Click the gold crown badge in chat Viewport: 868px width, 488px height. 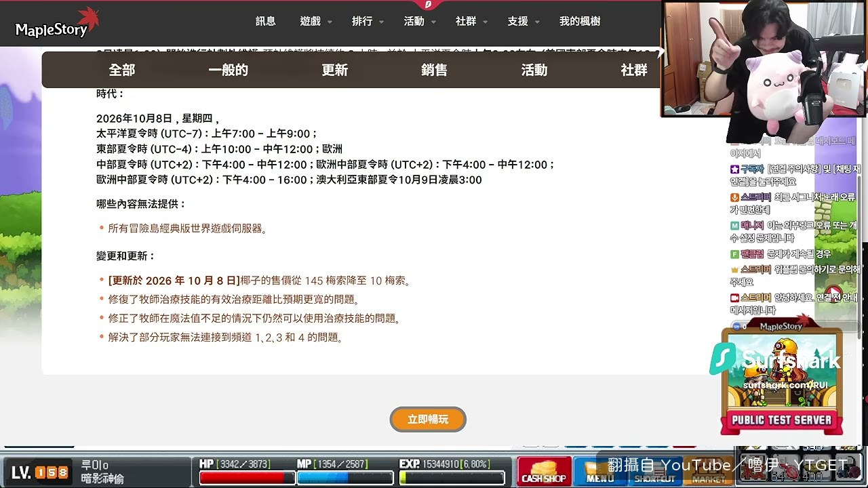(734, 269)
